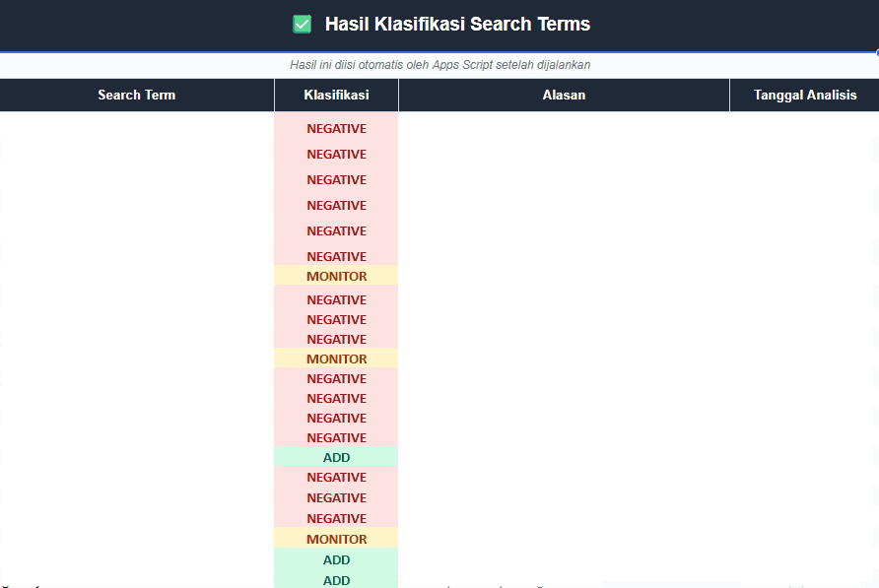
Task: Select the 'Klasifikasi' column header
Action: 336,95
